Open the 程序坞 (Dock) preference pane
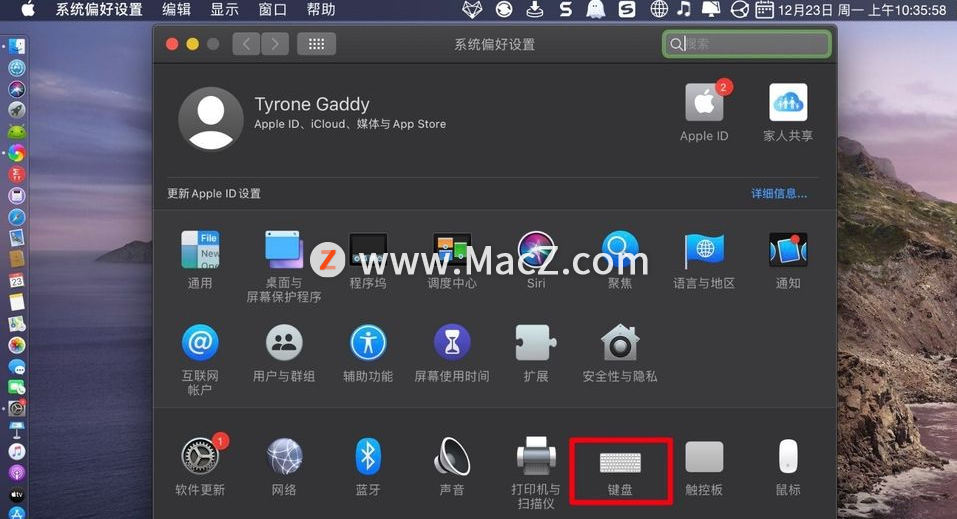The image size is (957, 519). pos(367,260)
